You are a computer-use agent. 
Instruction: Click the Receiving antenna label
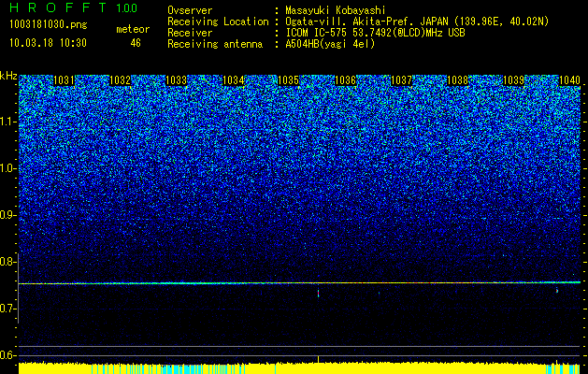[215, 44]
